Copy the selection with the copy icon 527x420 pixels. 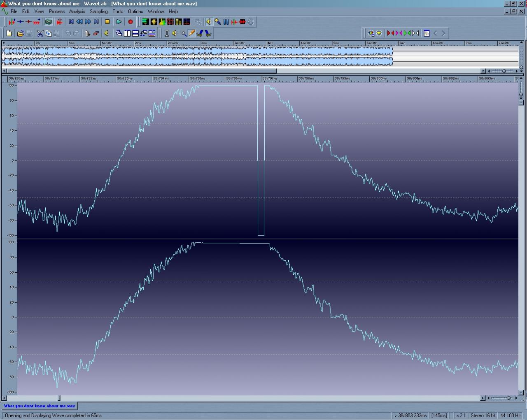48,33
